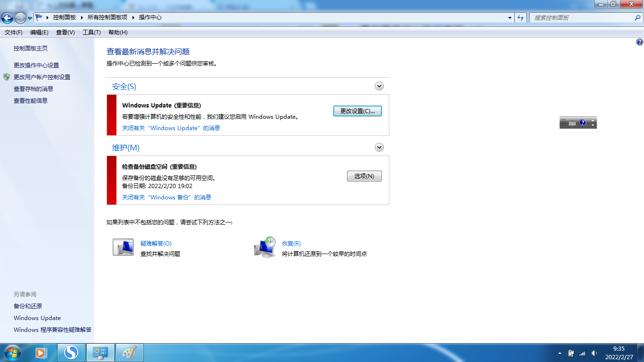Show hidden system tray icons arrow
Viewport: 644px width, 362px height.
point(560,353)
